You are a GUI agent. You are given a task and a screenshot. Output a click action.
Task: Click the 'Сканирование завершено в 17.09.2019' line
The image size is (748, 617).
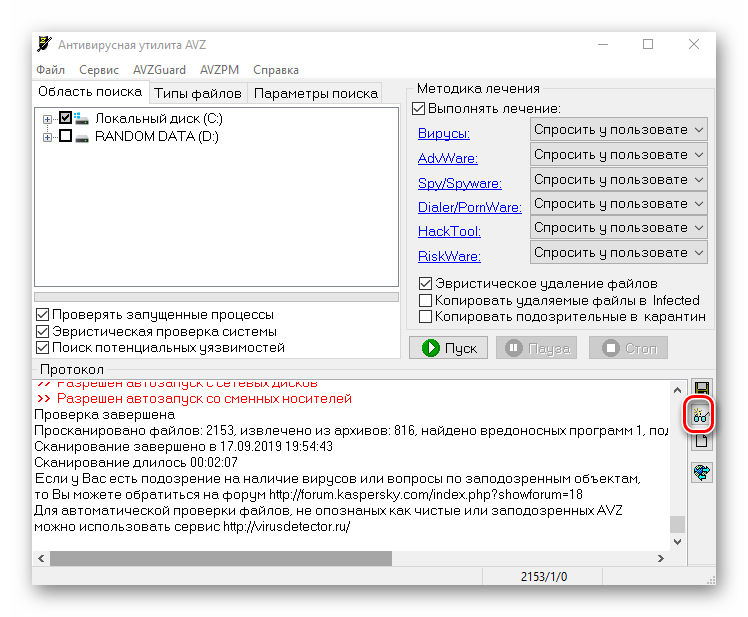(x=184, y=446)
